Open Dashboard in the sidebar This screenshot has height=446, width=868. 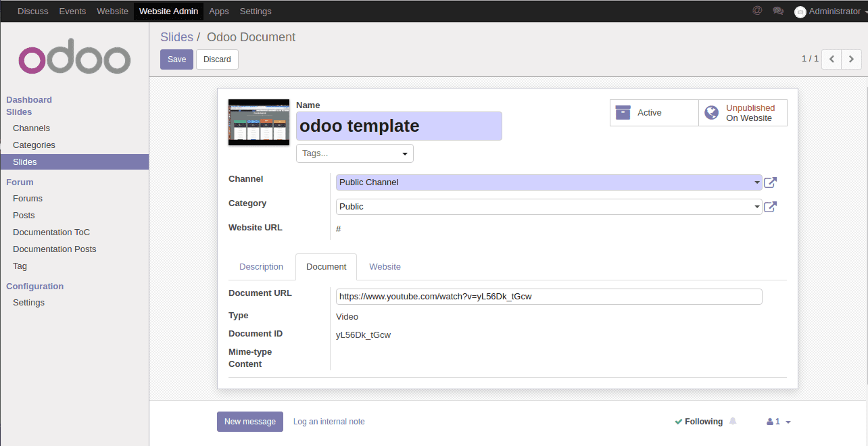pyautogui.click(x=29, y=99)
